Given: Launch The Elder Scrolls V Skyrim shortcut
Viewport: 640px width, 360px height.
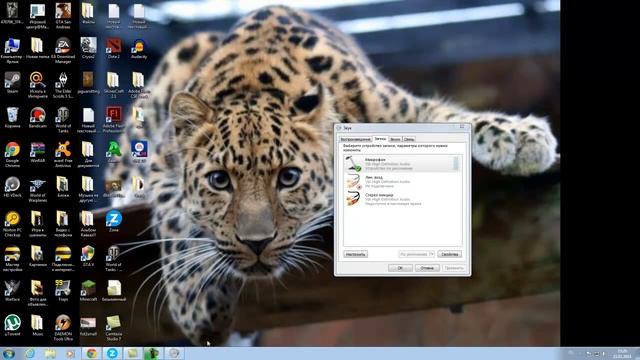Looking at the screenshot, I should [63, 85].
